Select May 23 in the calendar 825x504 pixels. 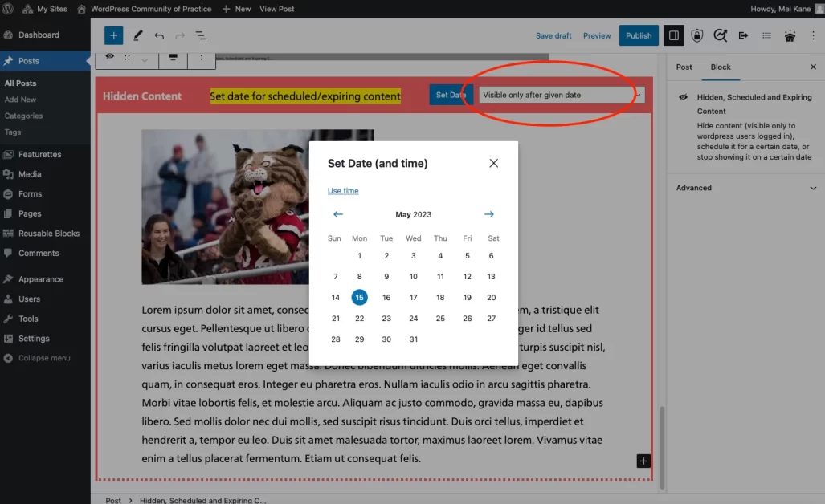pyautogui.click(x=386, y=319)
